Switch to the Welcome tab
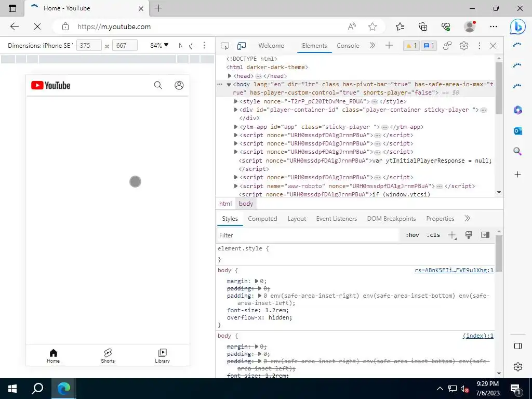532x399 pixels. point(271,46)
